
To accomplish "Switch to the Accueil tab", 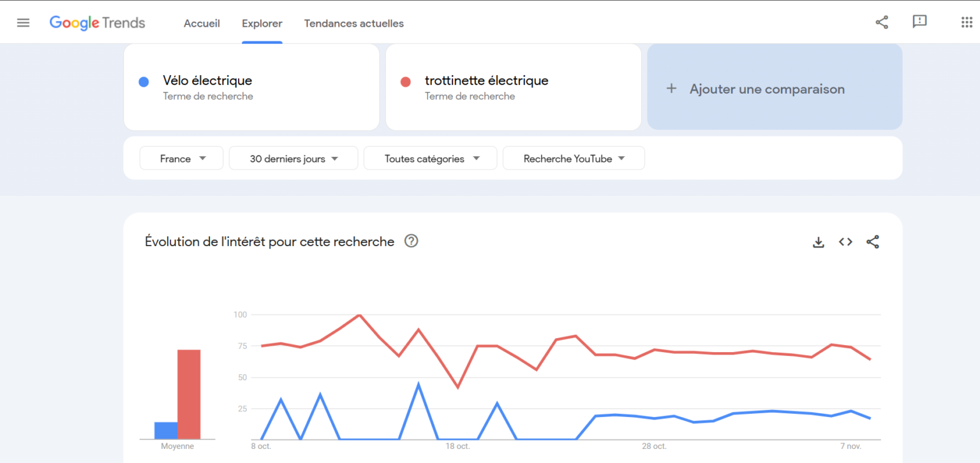I will 202,24.
